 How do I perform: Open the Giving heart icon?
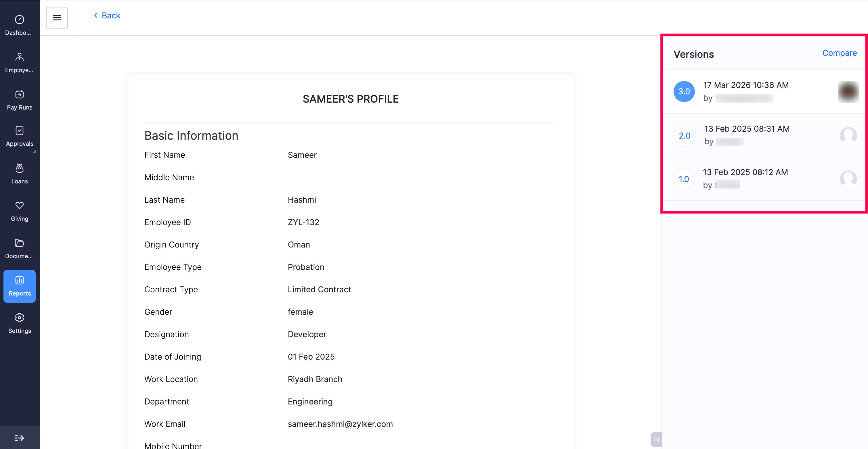20,206
